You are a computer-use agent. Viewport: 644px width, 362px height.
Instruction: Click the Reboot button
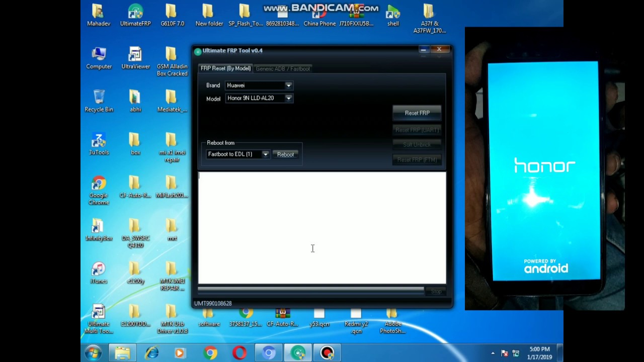pyautogui.click(x=285, y=154)
